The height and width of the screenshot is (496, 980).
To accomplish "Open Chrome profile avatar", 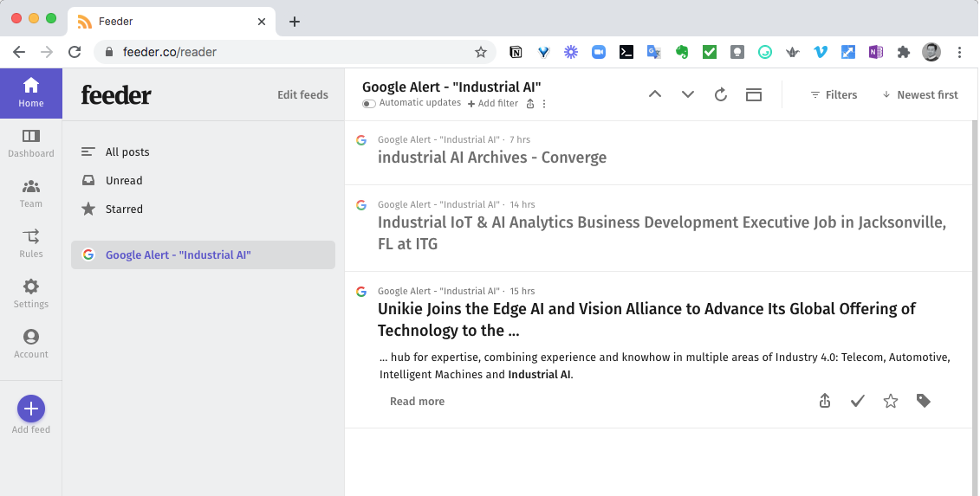I will click(x=931, y=53).
